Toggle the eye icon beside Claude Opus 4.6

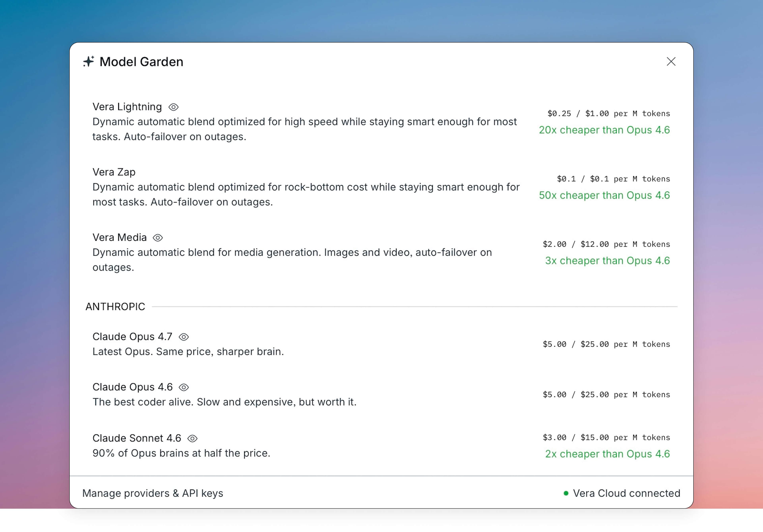tap(184, 387)
